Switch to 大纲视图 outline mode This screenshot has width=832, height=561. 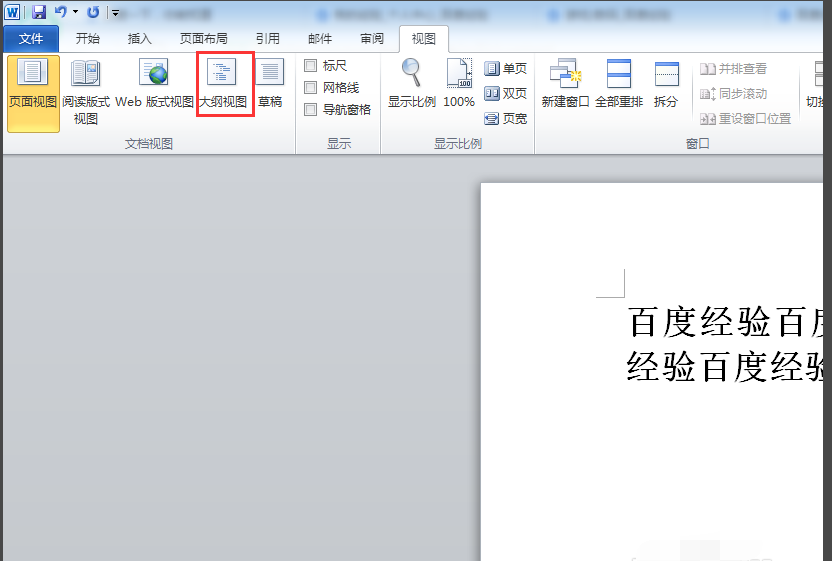point(223,84)
